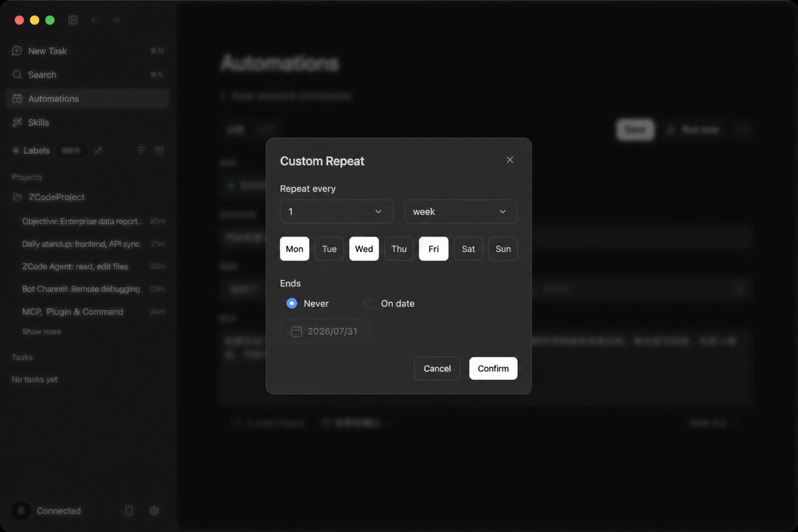Click the Confirm button
This screenshot has height=532, width=798.
[x=493, y=368]
